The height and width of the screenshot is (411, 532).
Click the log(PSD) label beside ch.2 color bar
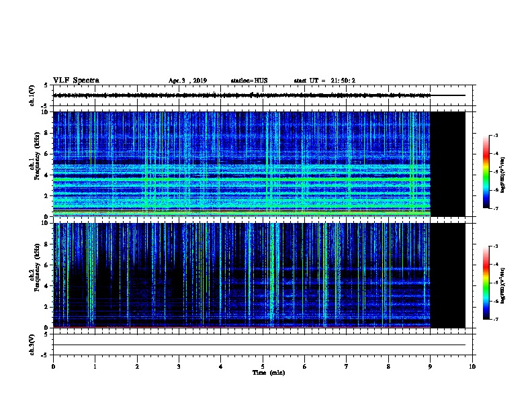click(x=502, y=286)
